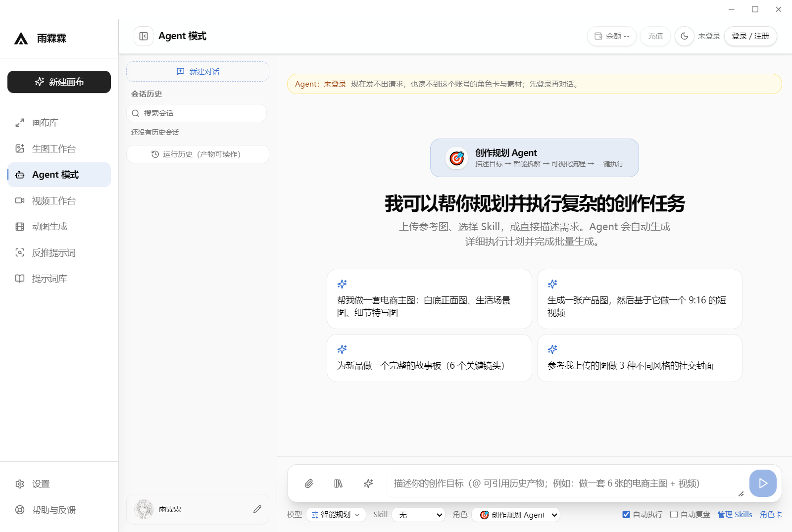This screenshot has height=532, width=792.
Task: Open 设置
Action: click(59, 484)
